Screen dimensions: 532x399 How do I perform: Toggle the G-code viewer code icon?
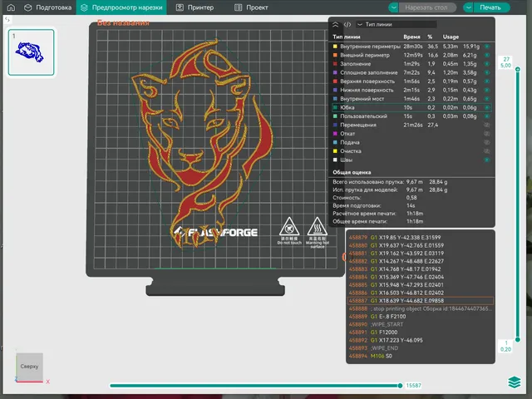[x=347, y=24]
